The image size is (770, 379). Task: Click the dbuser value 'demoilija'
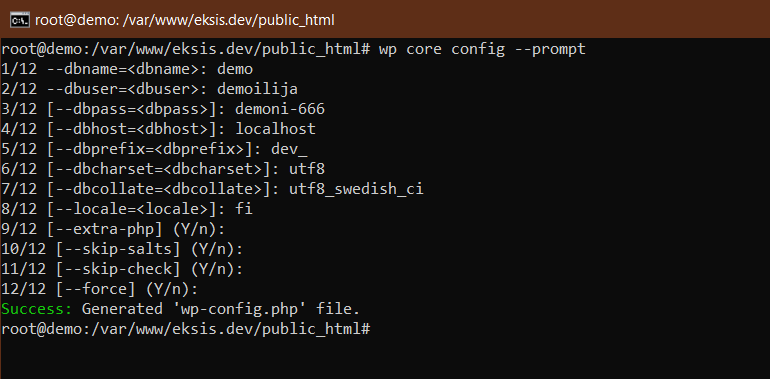coord(257,89)
